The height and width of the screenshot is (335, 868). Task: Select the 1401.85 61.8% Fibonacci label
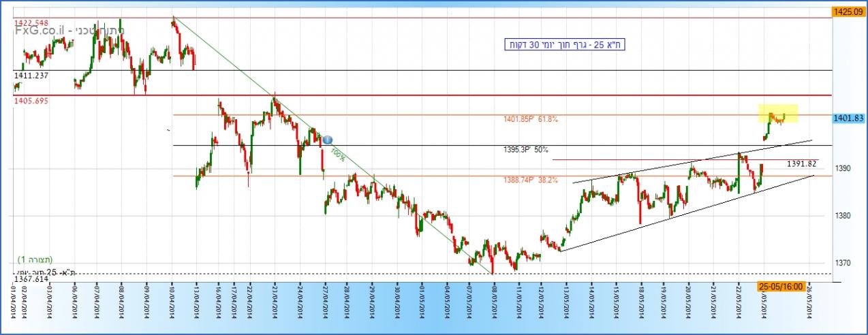(531, 119)
